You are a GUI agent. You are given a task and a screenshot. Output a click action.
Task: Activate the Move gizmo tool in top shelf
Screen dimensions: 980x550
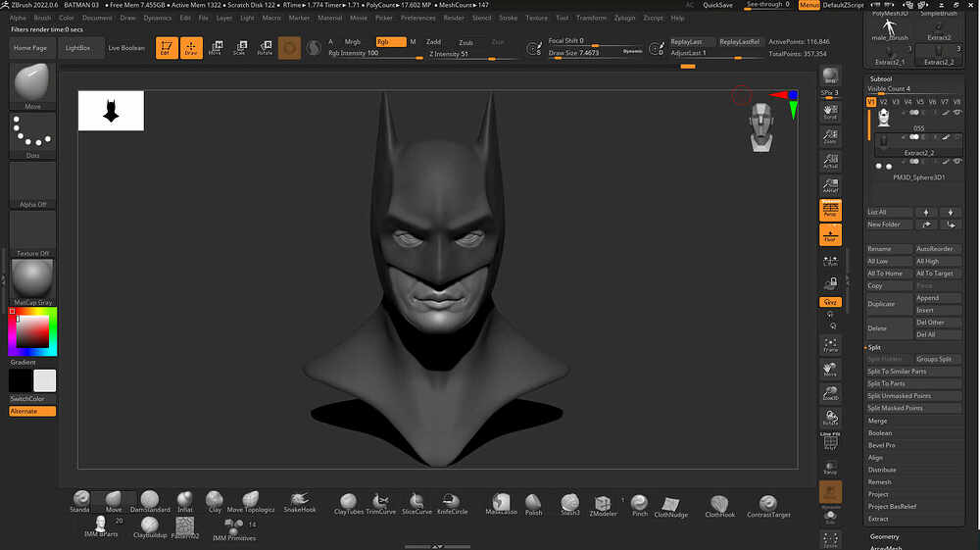[x=215, y=47]
